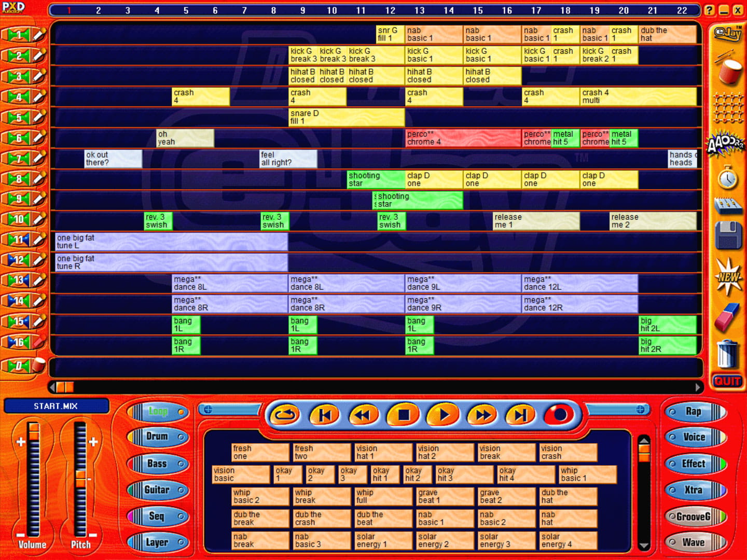The image size is (747, 560).
Task: Click the play button in transport controls
Action: click(x=444, y=415)
